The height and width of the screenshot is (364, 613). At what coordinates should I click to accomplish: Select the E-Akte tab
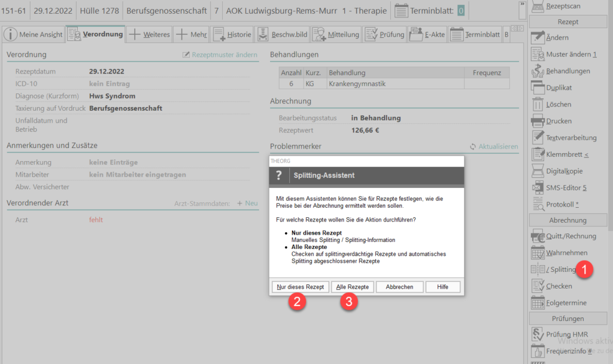[427, 35]
